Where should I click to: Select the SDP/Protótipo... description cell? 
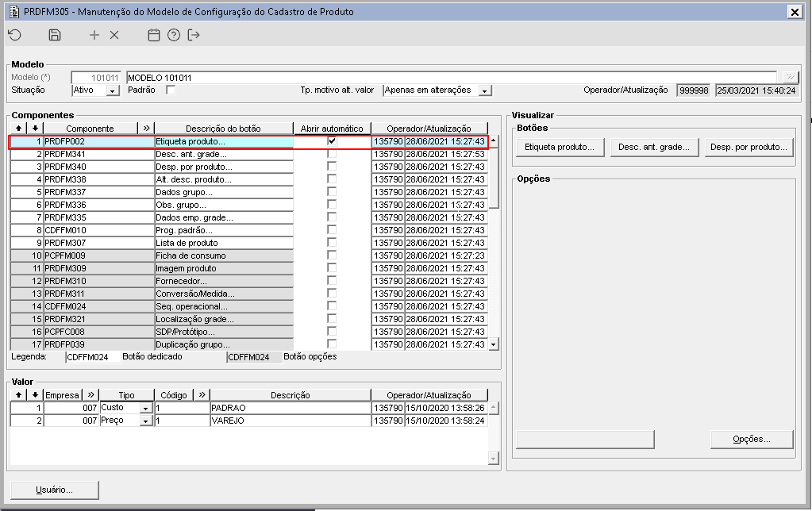tap(224, 332)
